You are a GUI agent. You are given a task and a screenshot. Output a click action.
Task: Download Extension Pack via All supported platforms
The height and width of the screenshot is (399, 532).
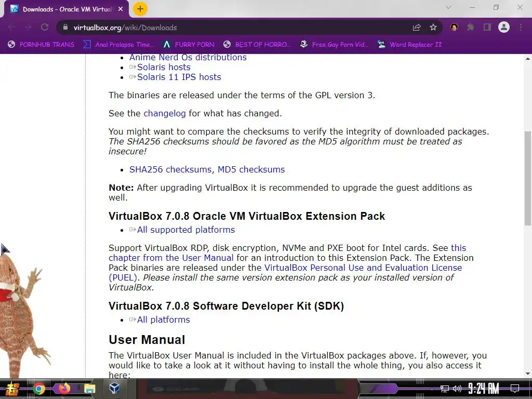coord(185,230)
